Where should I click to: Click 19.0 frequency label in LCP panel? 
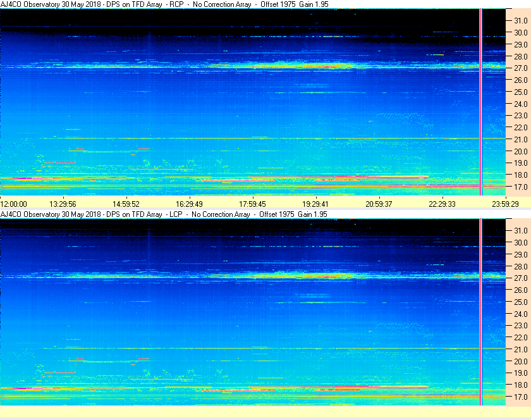[x=521, y=373]
